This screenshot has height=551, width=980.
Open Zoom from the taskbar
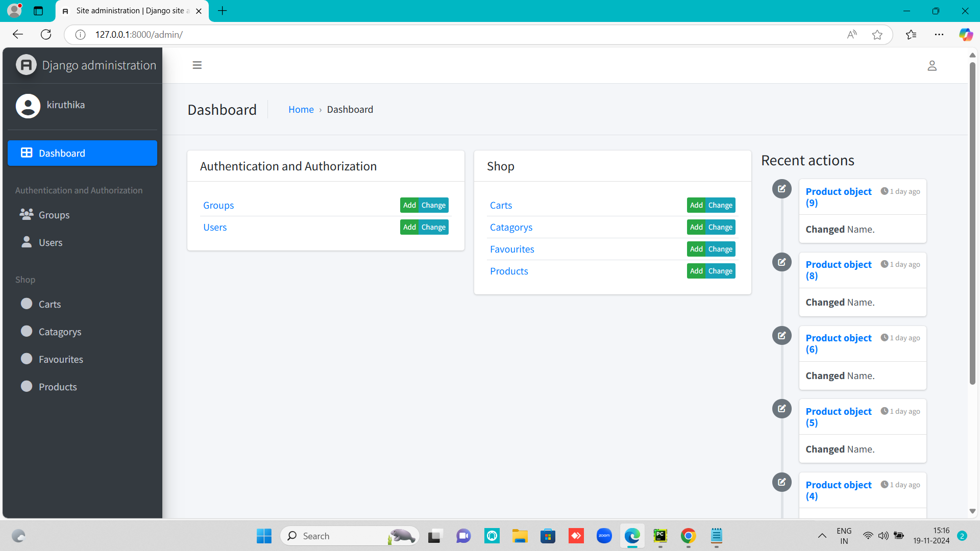[x=604, y=536]
